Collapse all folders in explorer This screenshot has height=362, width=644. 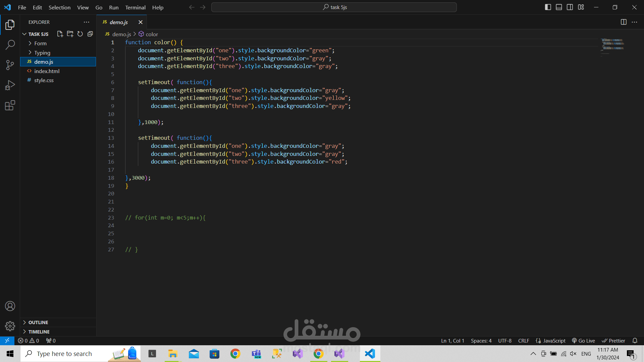point(90,34)
